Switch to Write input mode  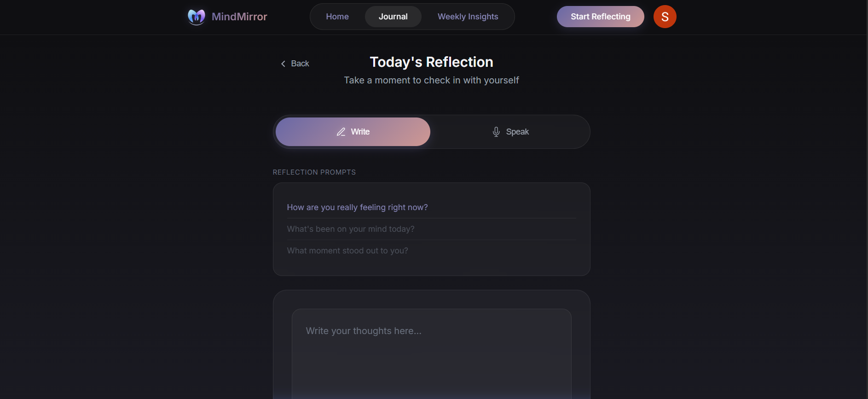tap(353, 132)
